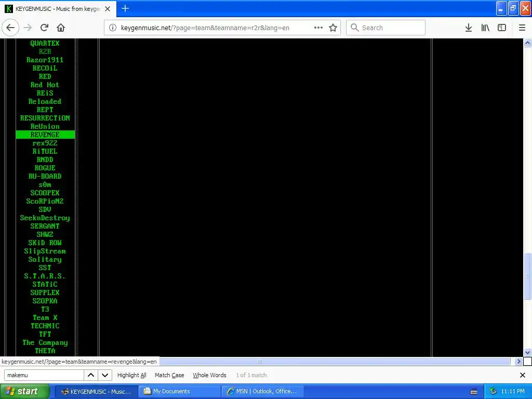Select the s0m team link
Image resolution: width=532 pixels, height=399 pixels.
coord(45,184)
